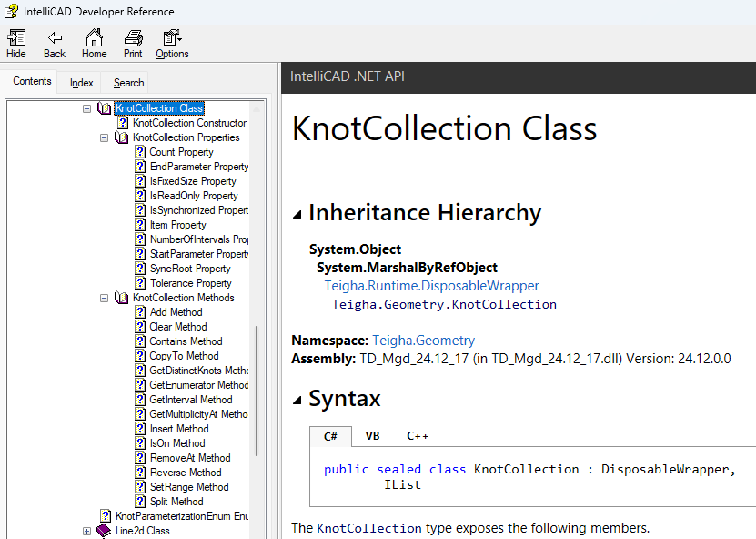This screenshot has height=539, width=756.
Task: Open the Reverse Method topic
Action: (x=186, y=473)
